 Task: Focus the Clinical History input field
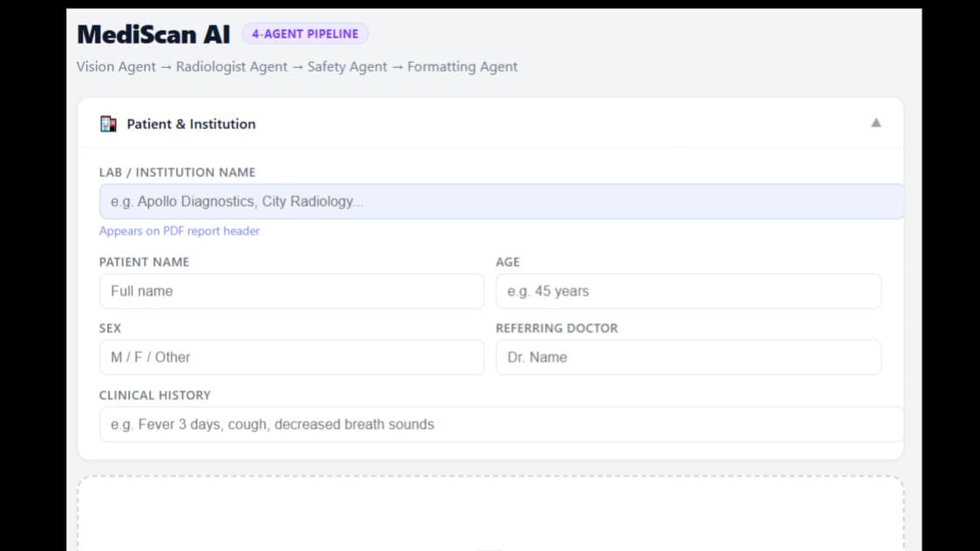point(501,425)
